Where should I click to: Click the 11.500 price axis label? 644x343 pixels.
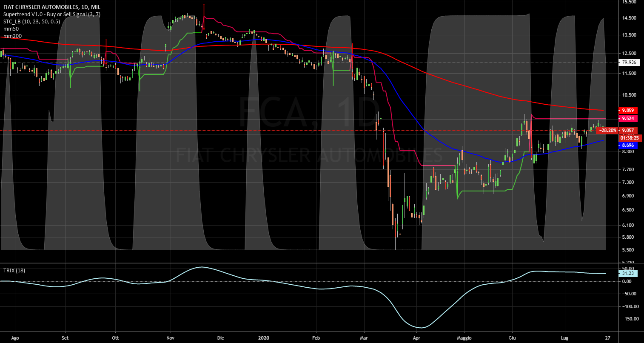(x=629, y=74)
